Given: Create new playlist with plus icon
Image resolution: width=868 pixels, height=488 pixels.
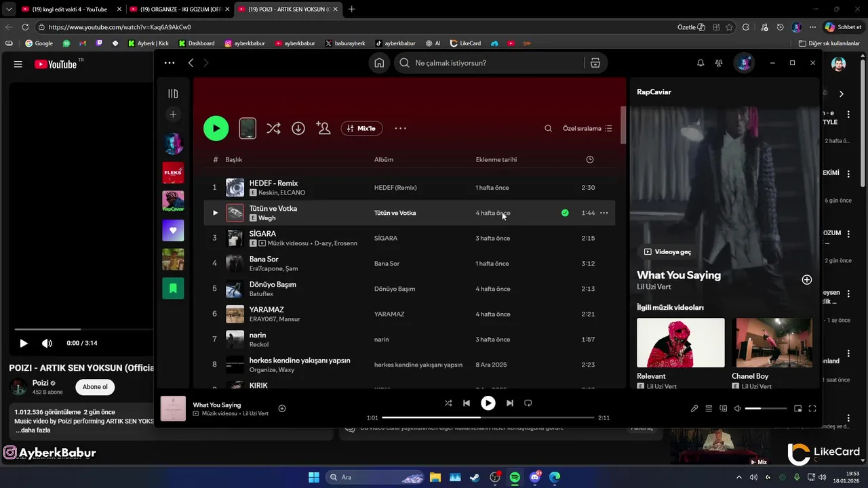Looking at the screenshot, I should 173,115.
